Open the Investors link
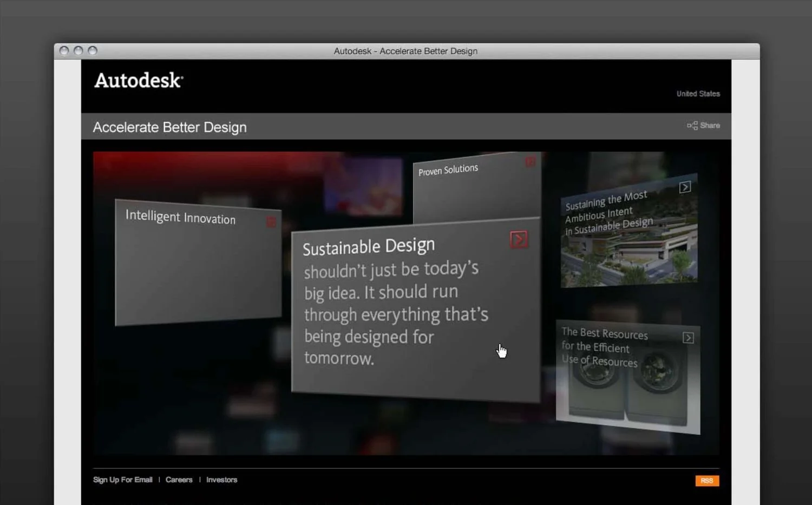The width and height of the screenshot is (812, 505). pyautogui.click(x=221, y=480)
